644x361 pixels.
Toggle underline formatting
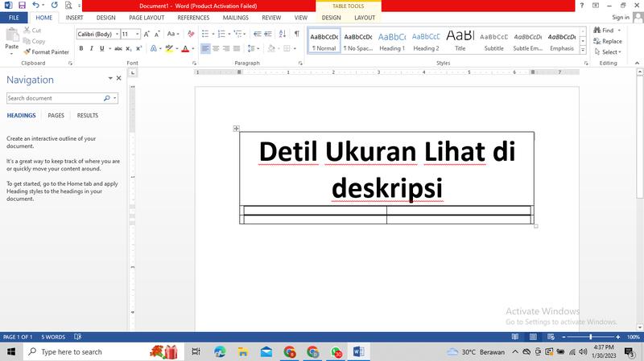tap(102, 48)
